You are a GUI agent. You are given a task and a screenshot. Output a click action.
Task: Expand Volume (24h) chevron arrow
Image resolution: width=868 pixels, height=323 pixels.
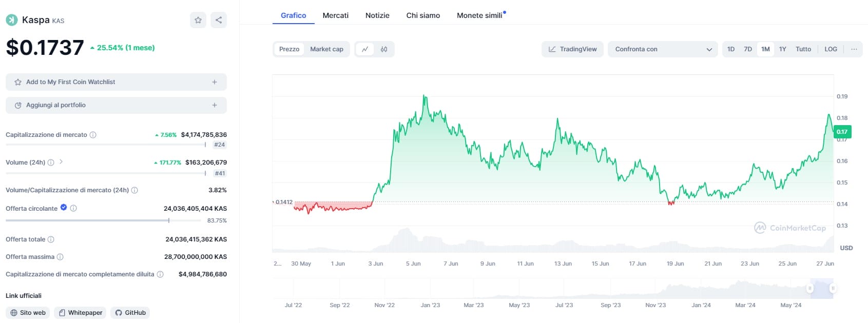point(61,162)
